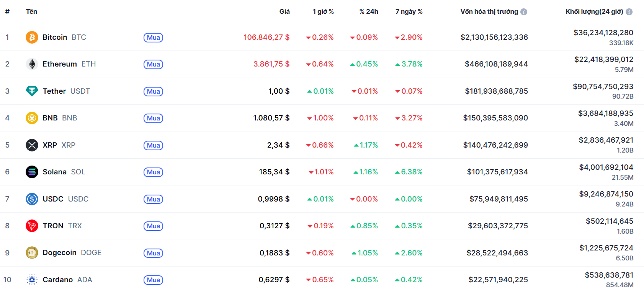This screenshot has width=644, height=291.
Task: Click XRP market cap $140,476,242,699
Action: [495, 145]
